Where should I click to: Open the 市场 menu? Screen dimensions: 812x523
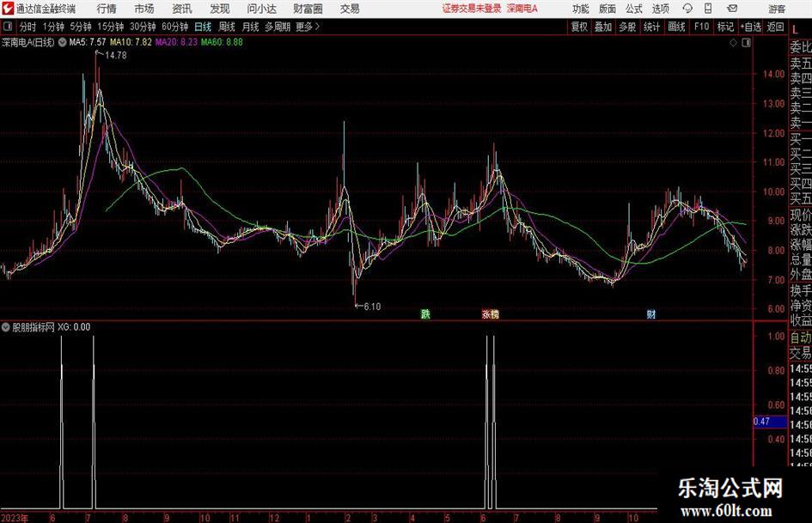coord(144,9)
